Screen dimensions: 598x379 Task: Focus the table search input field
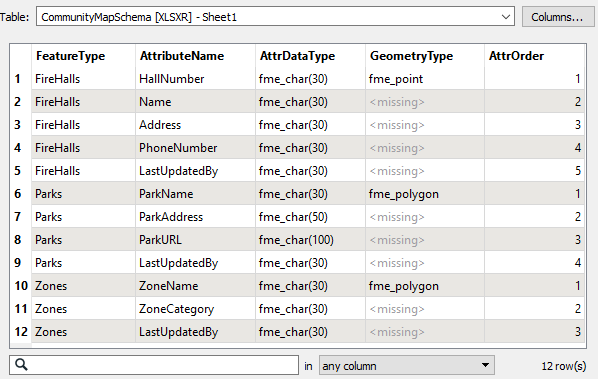coord(154,365)
